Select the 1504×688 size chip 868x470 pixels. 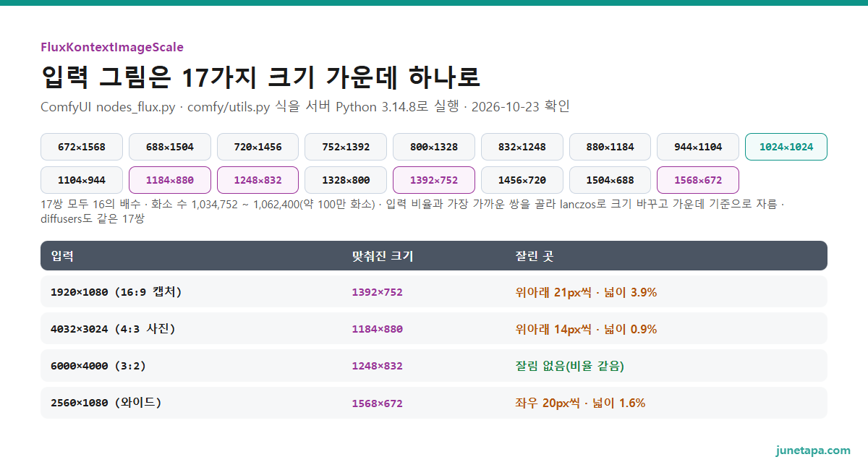pyautogui.click(x=610, y=180)
